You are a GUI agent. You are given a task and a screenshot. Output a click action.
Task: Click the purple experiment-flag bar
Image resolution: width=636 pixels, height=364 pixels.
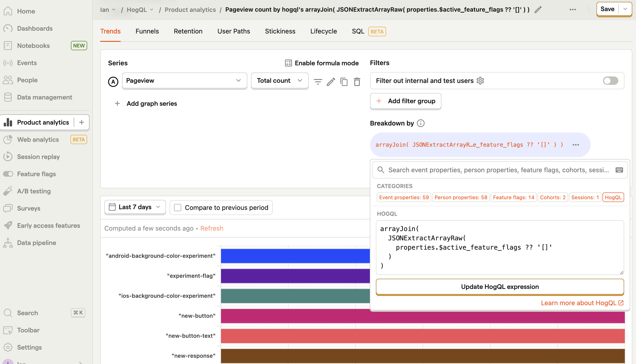pyautogui.click(x=295, y=276)
